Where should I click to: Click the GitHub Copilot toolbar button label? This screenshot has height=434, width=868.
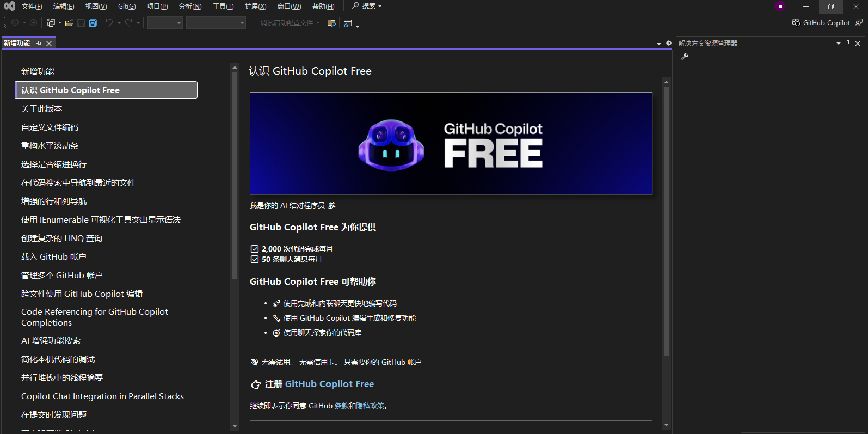[x=827, y=22]
